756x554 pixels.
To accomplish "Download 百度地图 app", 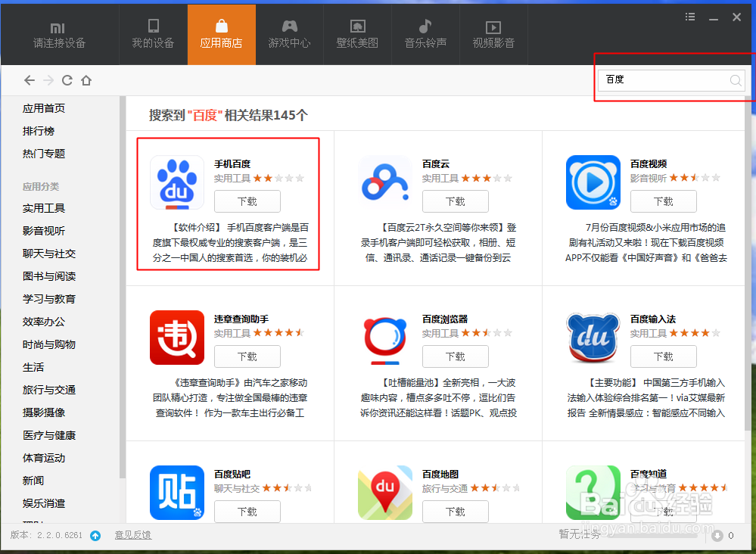I will click(455, 512).
